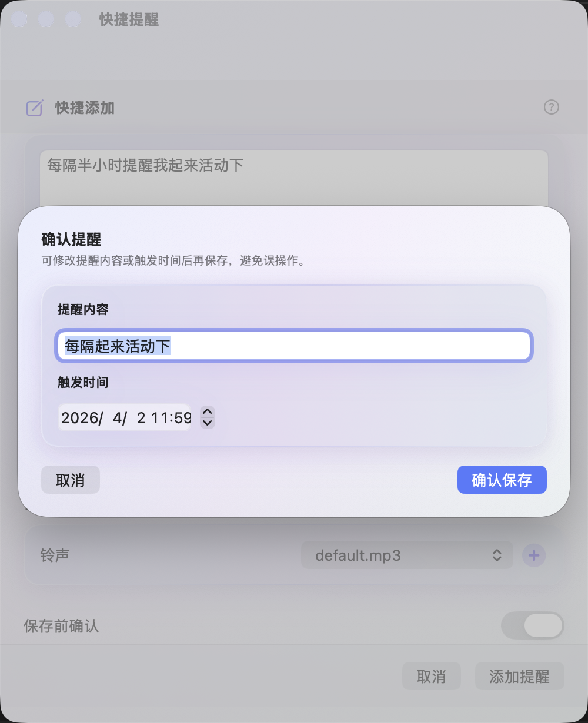Click the 提醒内容 text field
This screenshot has height=723, width=588.
click(x=294, y=346)
